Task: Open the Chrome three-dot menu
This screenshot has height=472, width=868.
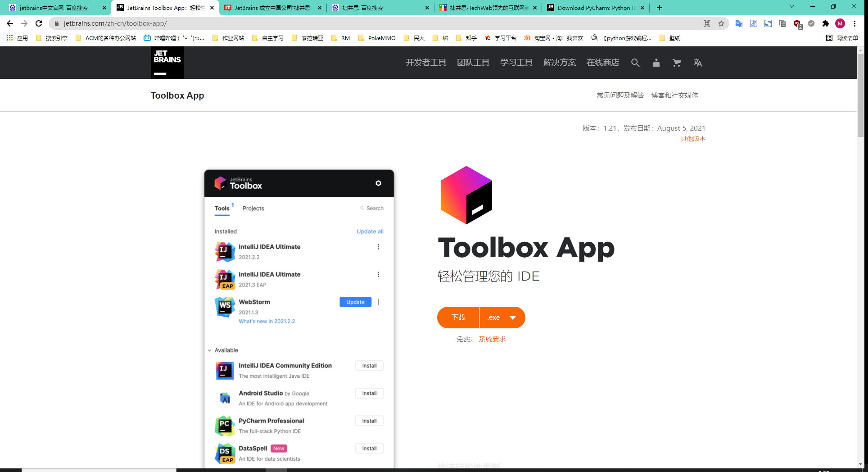Action: click(x=854, y=23)
